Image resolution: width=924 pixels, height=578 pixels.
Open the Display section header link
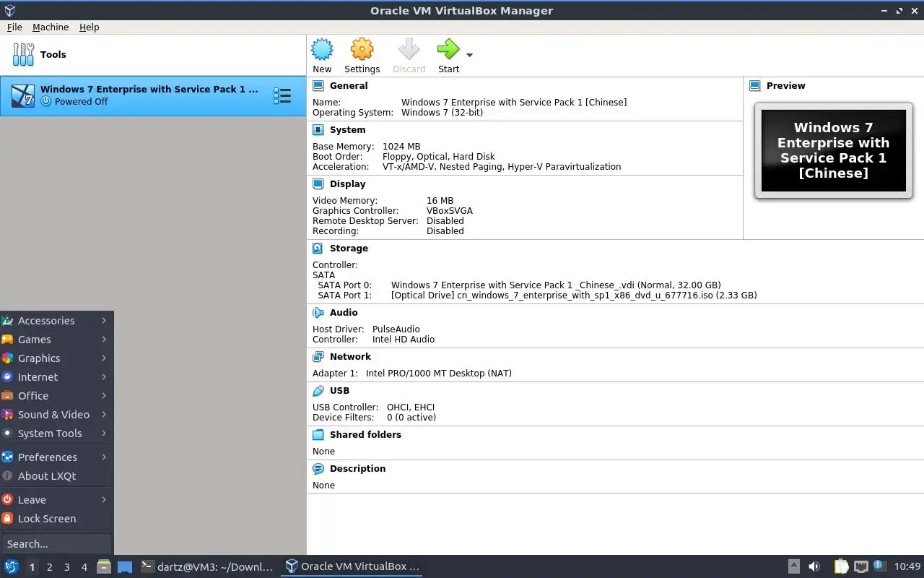point(347,184)
